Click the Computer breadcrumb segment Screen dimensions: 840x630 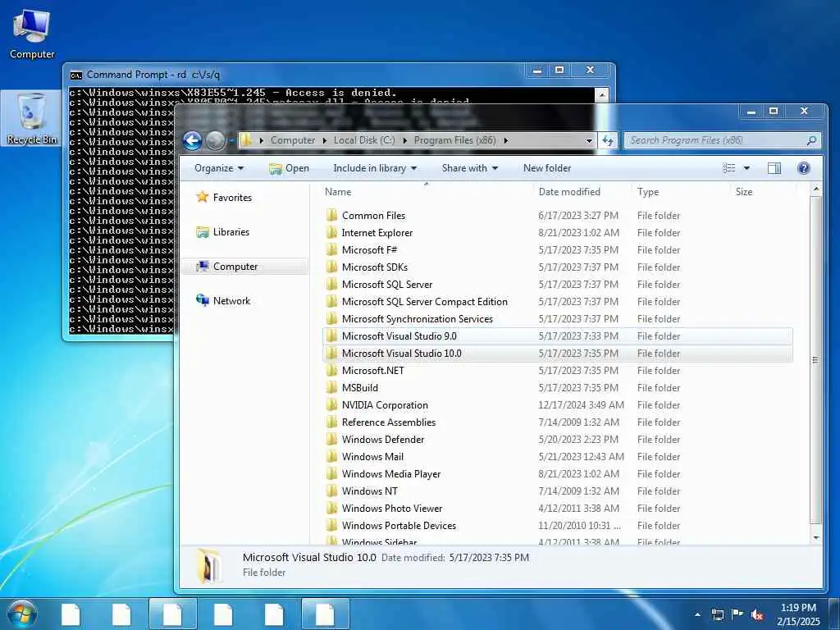293,140
